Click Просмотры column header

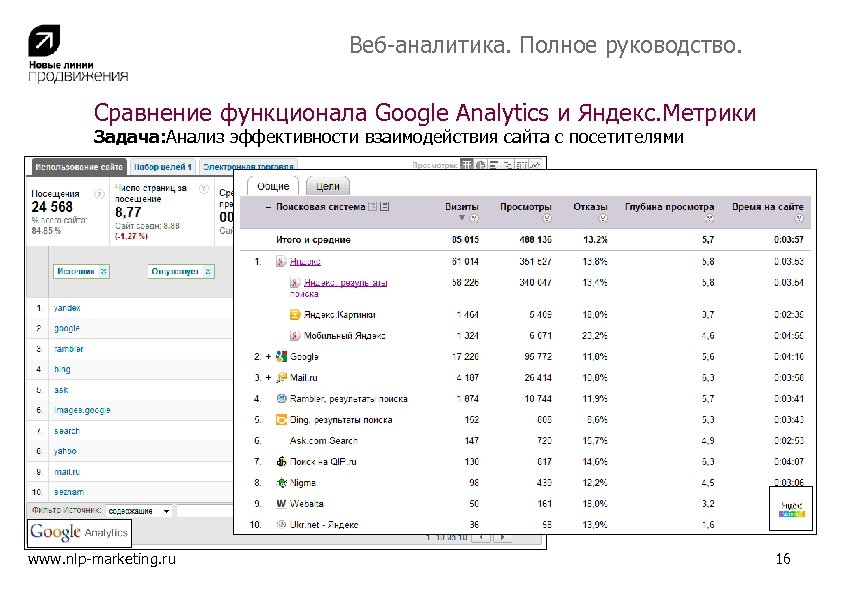pyautogui.click(x=526, y=207)
